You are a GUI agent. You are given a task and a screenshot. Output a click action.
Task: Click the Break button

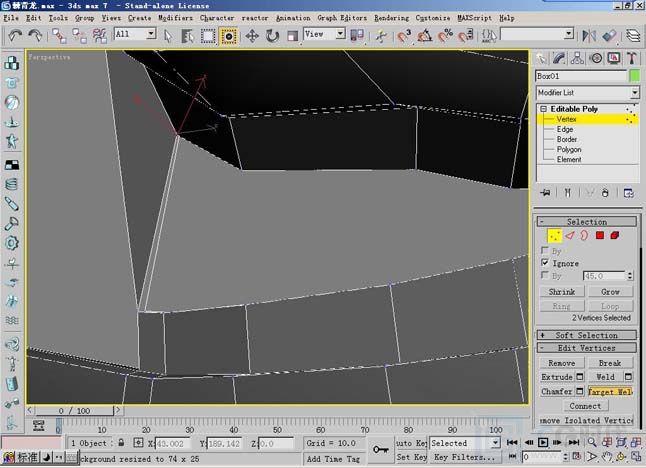click(x=610, y=363)
